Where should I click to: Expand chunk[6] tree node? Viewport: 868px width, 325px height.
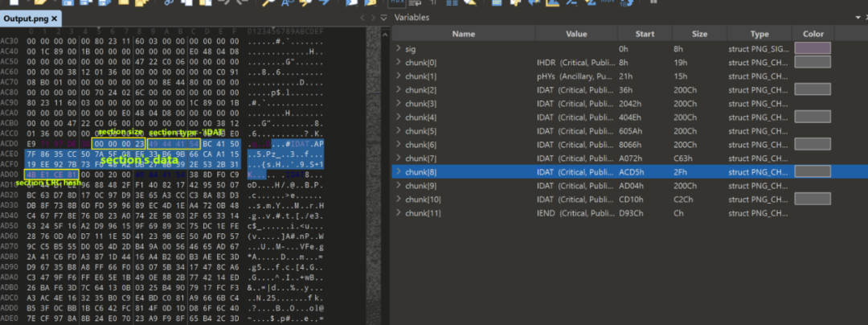(399, 145)
